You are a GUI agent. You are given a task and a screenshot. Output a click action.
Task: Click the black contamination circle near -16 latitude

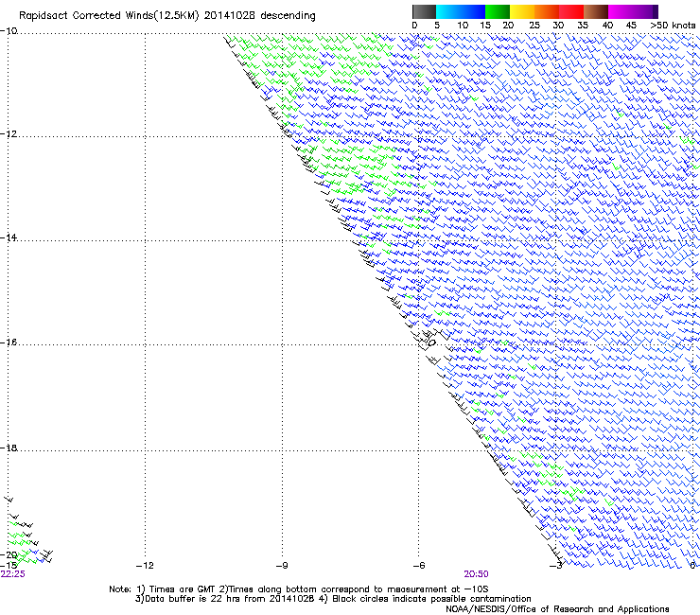[431, 343]
